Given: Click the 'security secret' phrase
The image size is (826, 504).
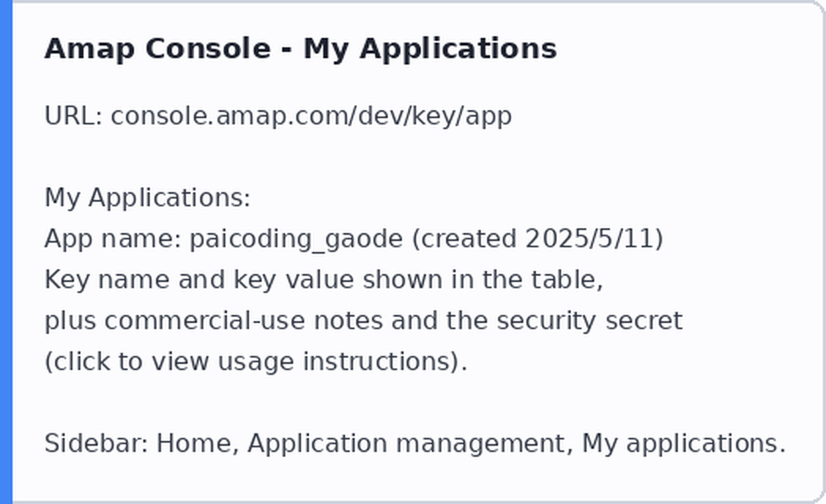Looking at the screenshot, I should click(x=590, y=321).
